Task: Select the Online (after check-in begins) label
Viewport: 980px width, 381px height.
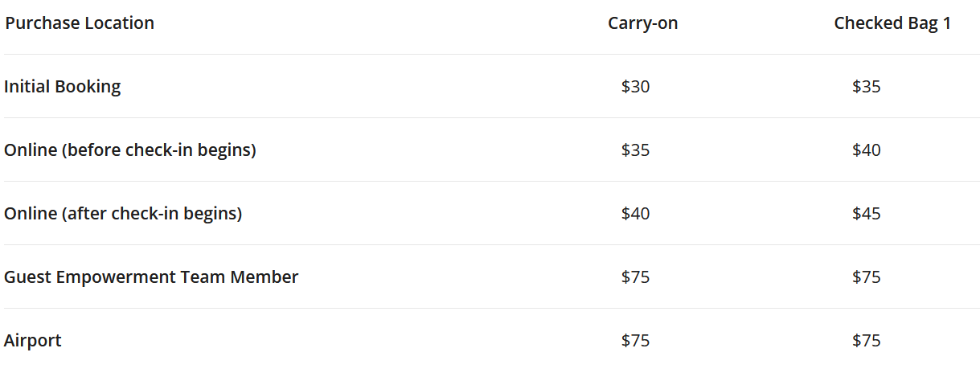Action: (123, 214)
